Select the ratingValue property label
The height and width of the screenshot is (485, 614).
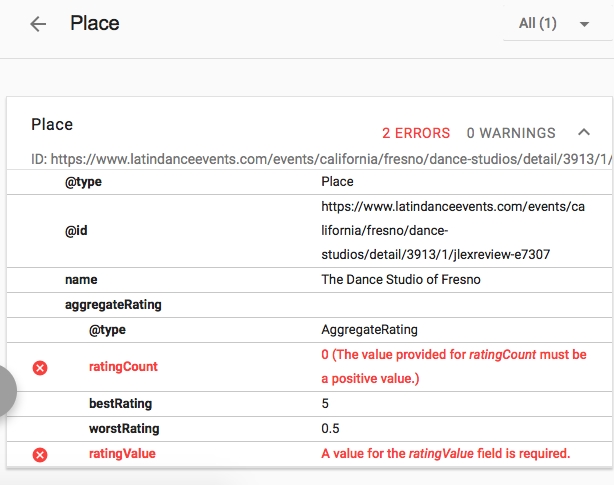(122, 454)
